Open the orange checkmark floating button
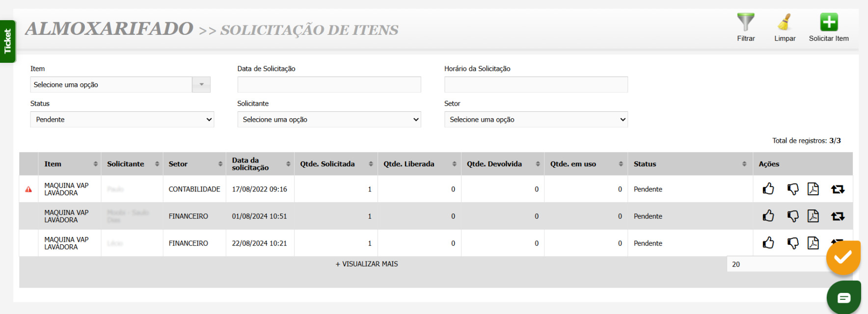The height and width of the screenshot is (314, 868). click(x=843, y=257)
